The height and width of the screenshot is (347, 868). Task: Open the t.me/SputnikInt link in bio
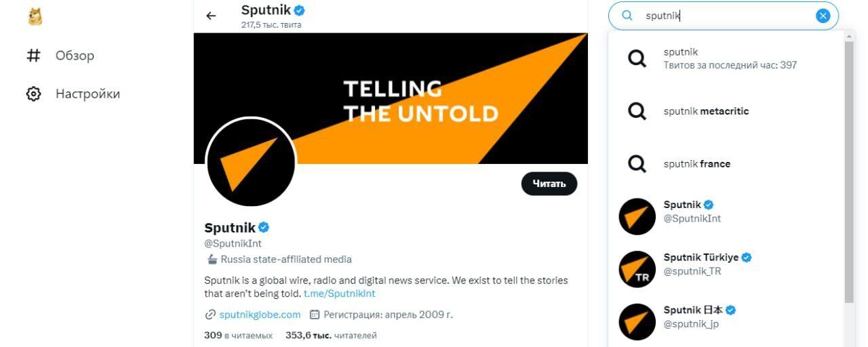tap(339, 293)
